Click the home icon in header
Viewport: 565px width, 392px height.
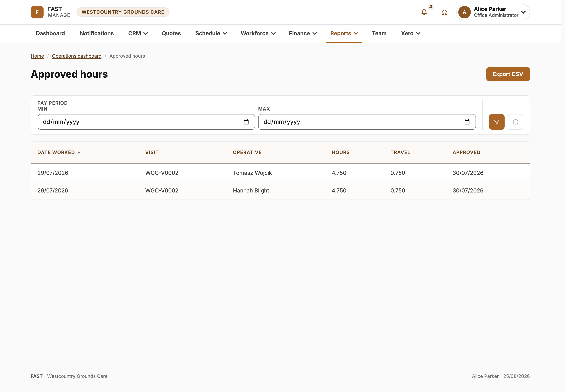pyautogui.click(x=444, y=12)
